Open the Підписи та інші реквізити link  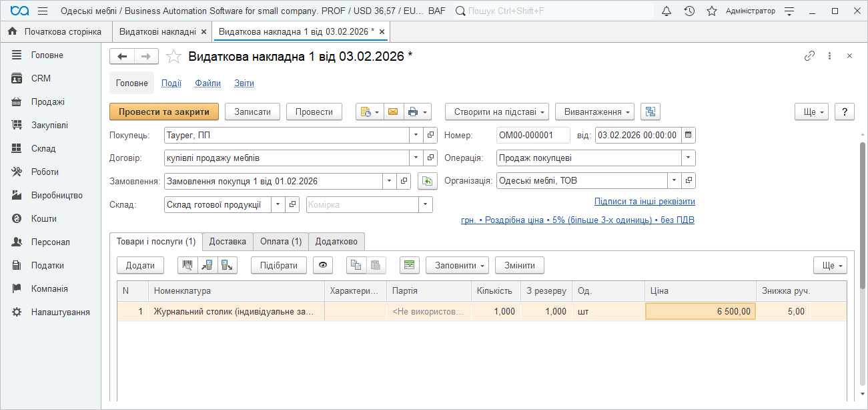point(644,202)
